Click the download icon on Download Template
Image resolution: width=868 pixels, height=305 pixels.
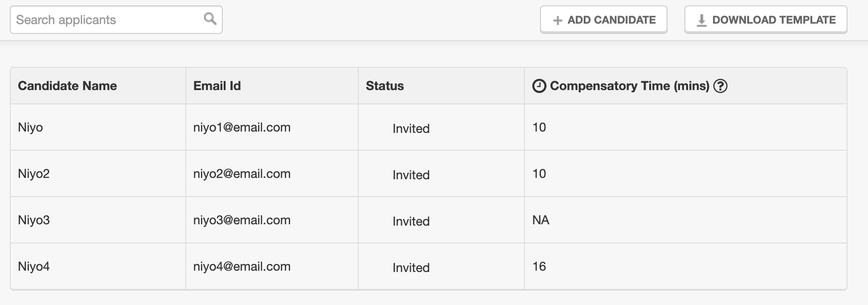click(x=701, y=21)
